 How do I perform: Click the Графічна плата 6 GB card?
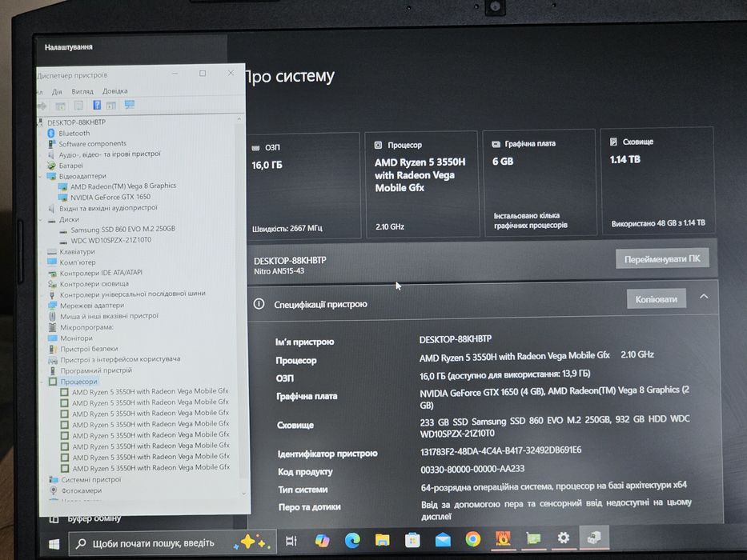(x=540, y=182)
